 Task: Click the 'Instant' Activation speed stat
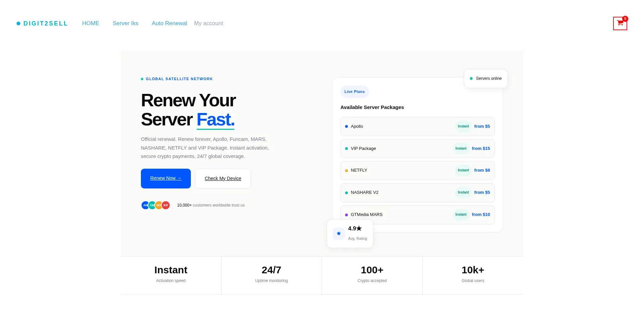(171, 275)
